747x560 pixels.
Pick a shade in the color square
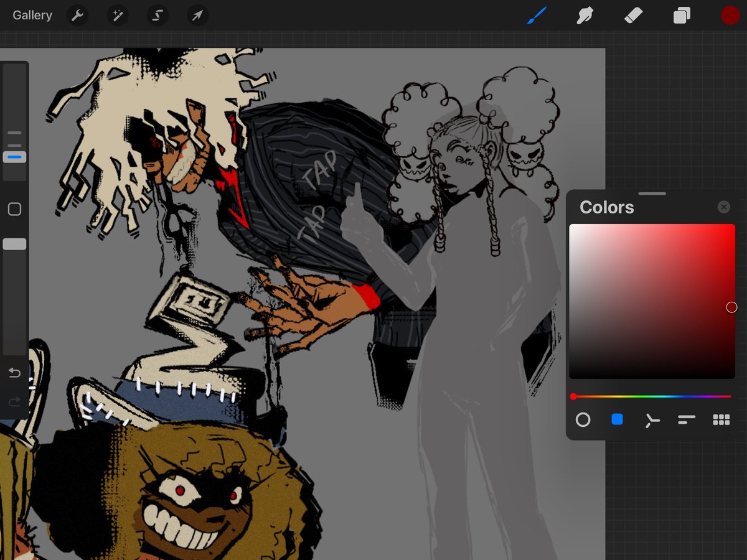click(x=652, y=301)
